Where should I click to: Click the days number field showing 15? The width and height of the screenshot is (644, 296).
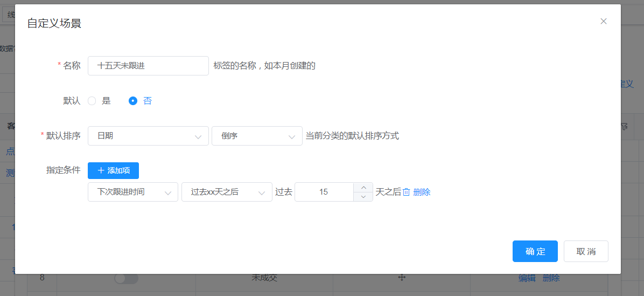coord(324,192)
